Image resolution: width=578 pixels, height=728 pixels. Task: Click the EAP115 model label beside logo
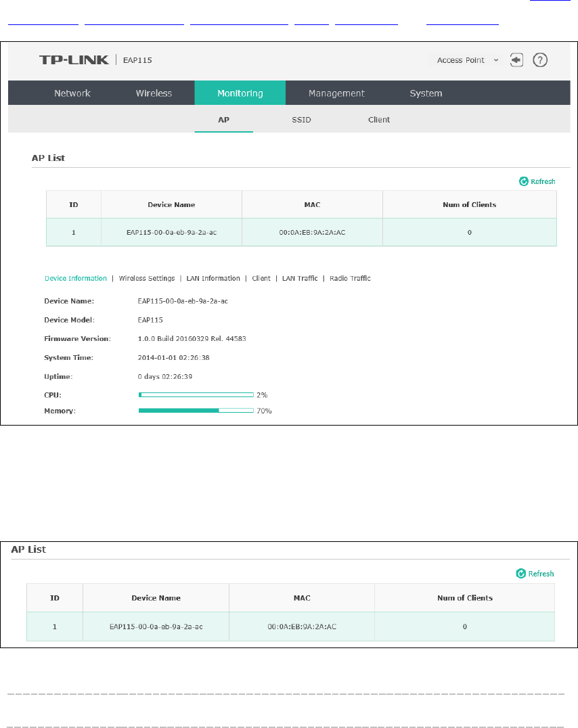(x=137, y=60)
